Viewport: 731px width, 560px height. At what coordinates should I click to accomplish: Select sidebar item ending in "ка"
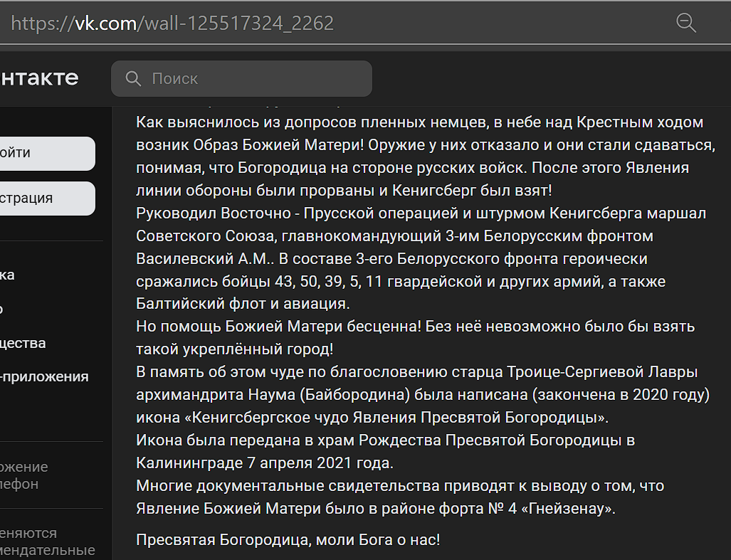7,275
